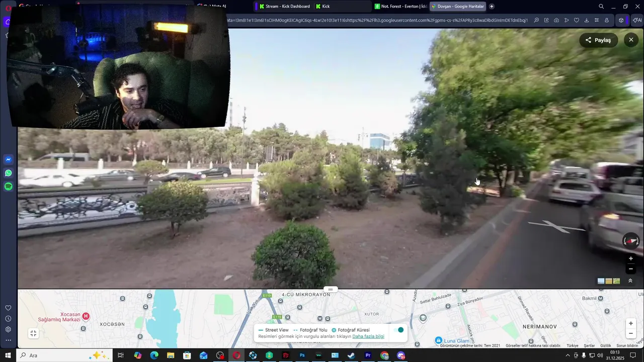This screenshot has height=362, width=644.
Task: Take a snapshot with camera icon
Action: pos(556,21)
